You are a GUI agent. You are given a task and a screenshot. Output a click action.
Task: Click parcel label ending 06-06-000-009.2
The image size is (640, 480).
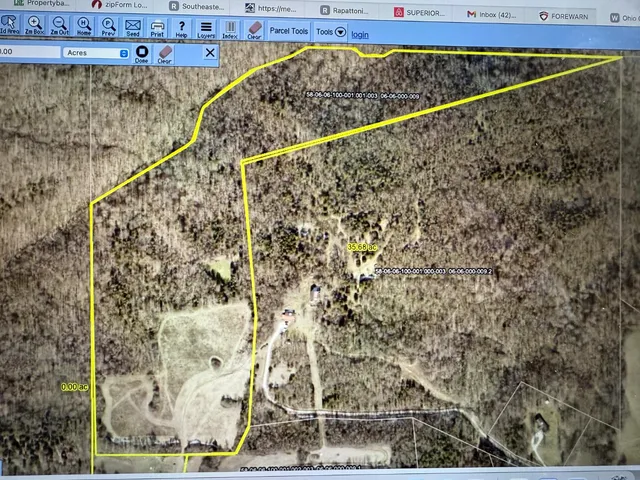click(433, 271)
